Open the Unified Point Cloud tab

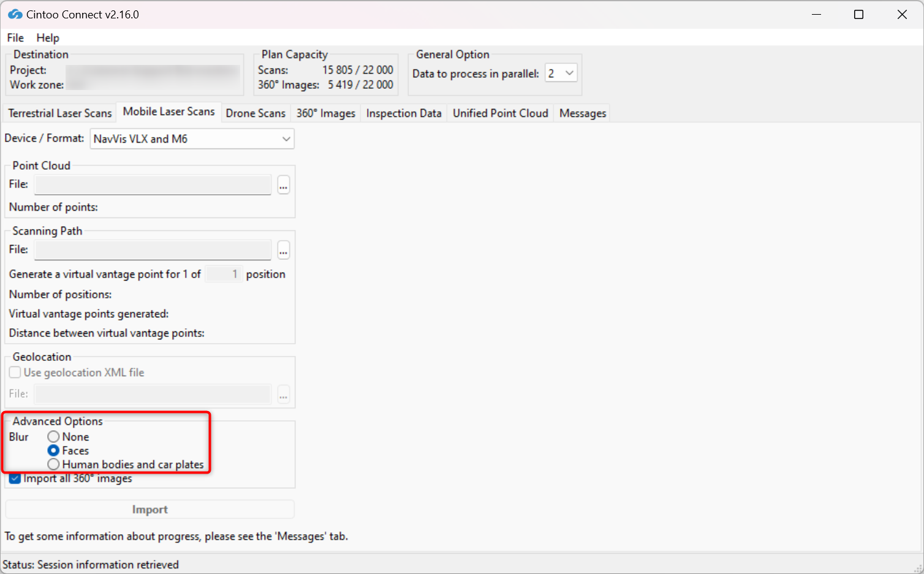pyautogui.click(x=501, y=113)
